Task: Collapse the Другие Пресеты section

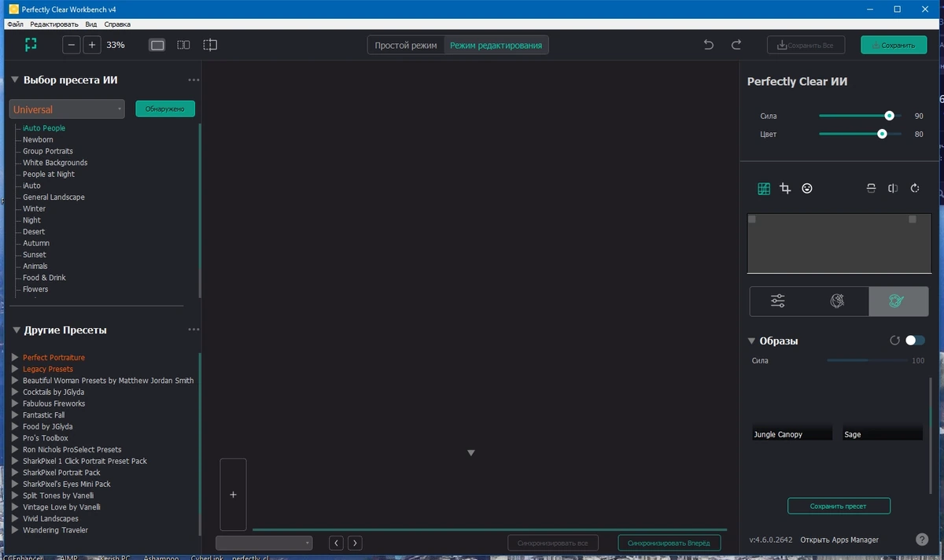Action: (x=15, y=330)
